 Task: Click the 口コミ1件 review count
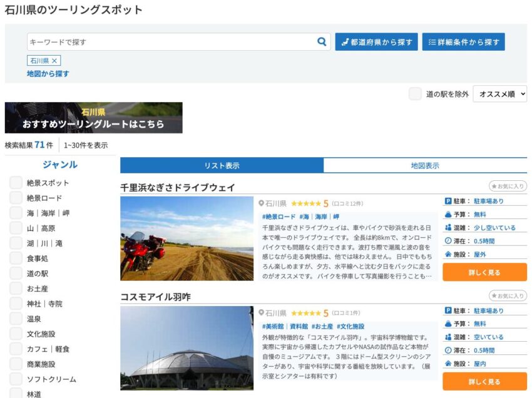(x=346, y=313)
